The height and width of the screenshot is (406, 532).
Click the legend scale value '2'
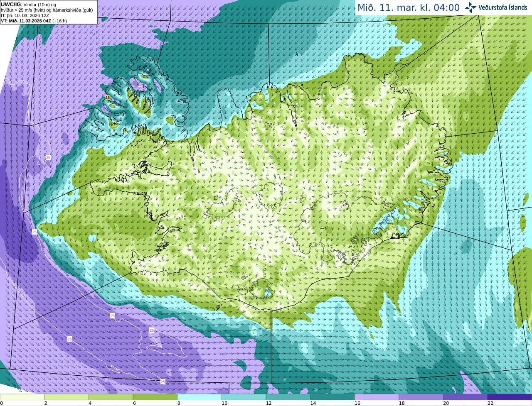point(46,403)
